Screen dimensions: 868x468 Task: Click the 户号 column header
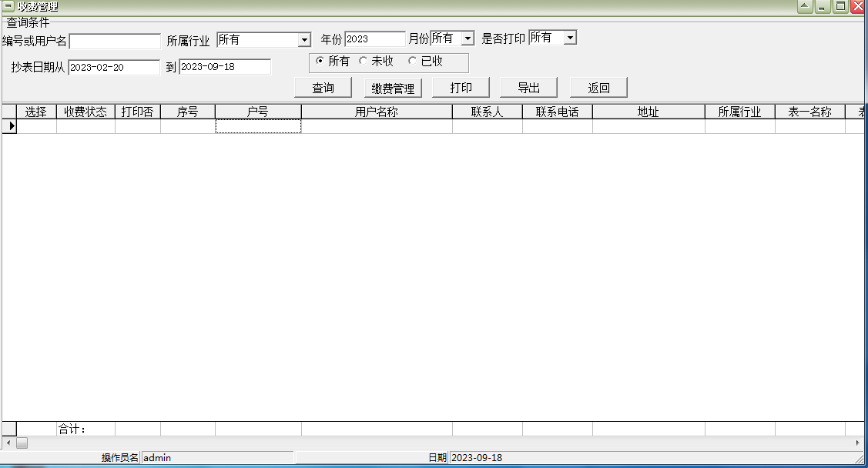tap(258, 112)
